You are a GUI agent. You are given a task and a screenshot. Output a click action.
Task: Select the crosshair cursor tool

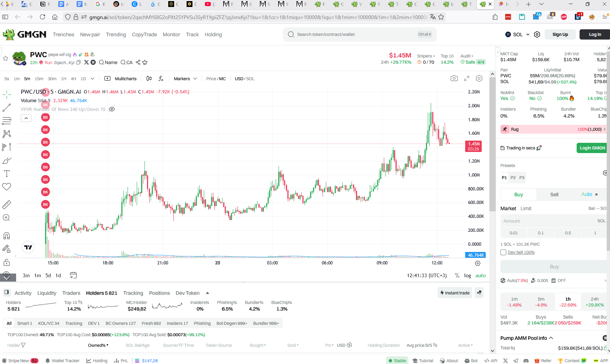7,95
